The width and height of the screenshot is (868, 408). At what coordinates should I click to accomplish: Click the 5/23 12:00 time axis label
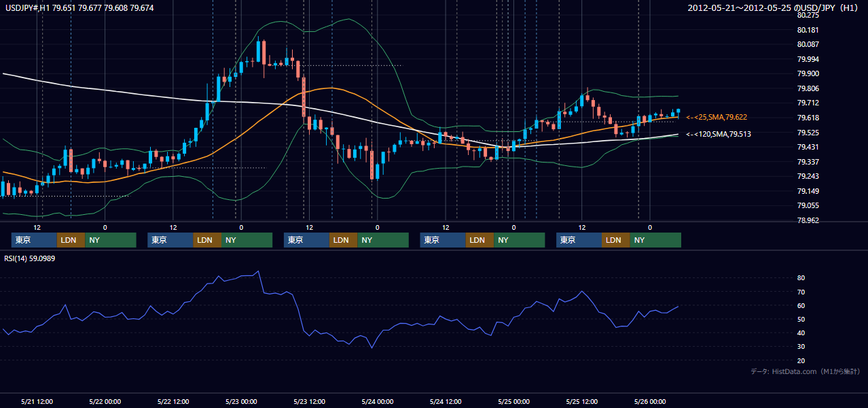309,401
